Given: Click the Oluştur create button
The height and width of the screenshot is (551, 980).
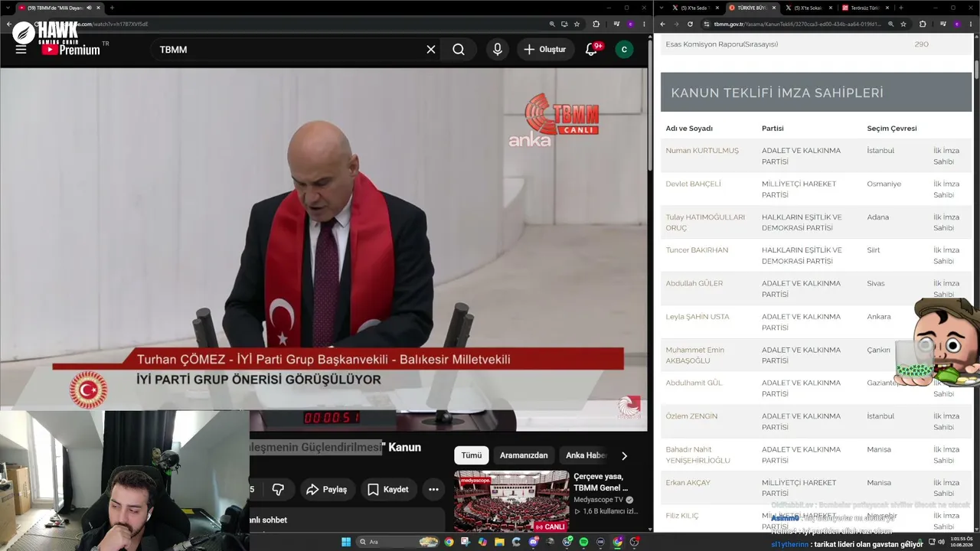Looking at the screenshot, I should click(545, 49).
